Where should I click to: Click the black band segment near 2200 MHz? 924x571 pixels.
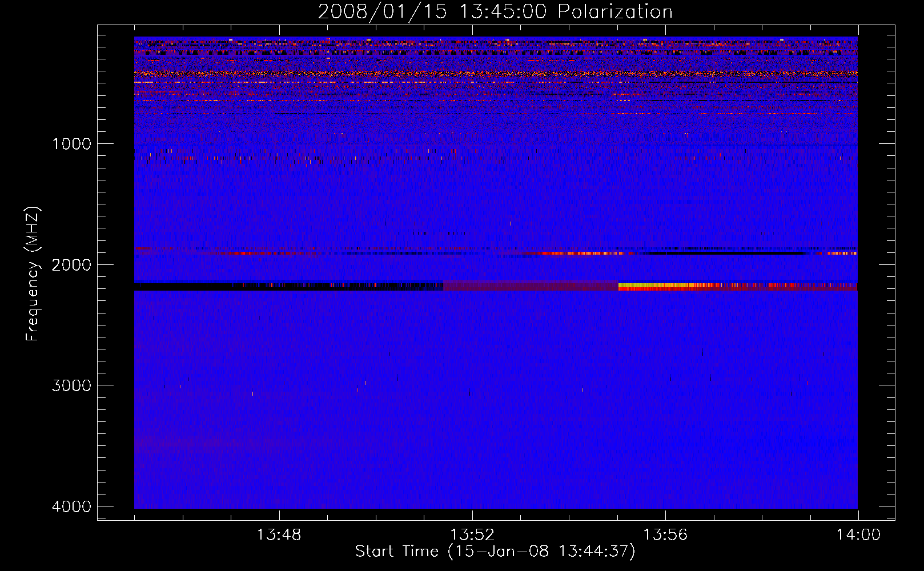click(288, 287)
